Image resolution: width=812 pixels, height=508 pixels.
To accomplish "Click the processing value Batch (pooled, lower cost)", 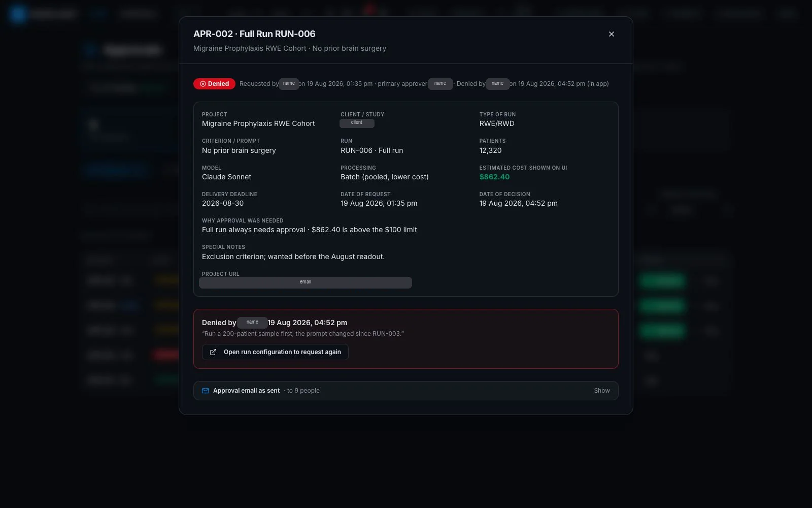I will pyautogui.click(x=385, y=177).
